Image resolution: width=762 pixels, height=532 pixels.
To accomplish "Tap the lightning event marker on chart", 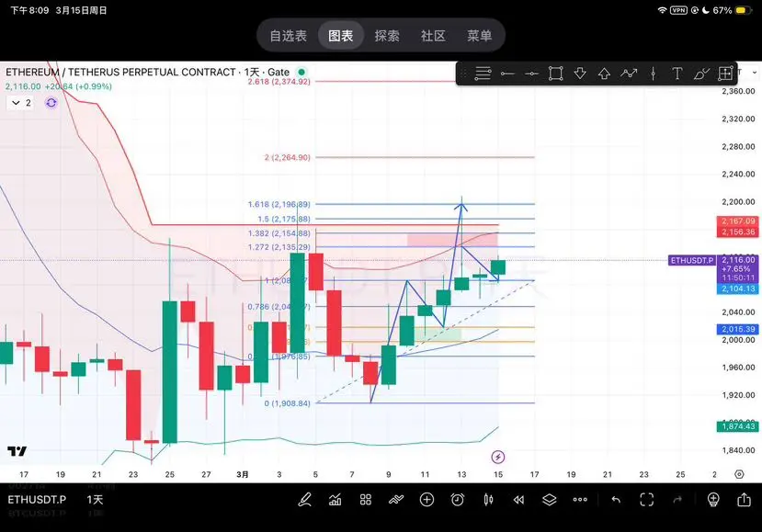I will pos(497,457).
